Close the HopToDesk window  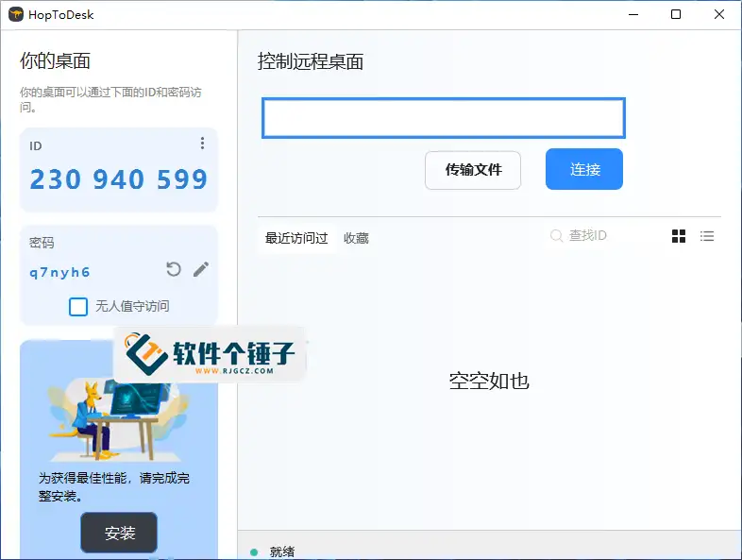pyautogui.click(x=718, y=15)
